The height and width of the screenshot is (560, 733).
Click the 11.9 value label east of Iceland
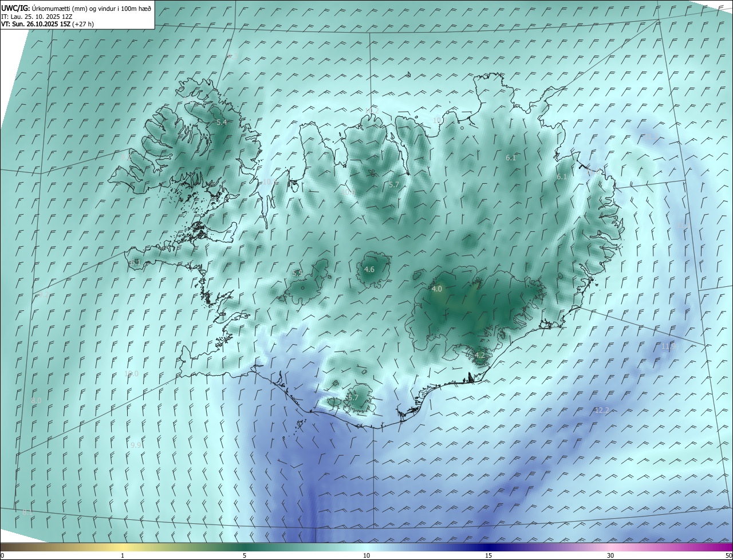668,346
